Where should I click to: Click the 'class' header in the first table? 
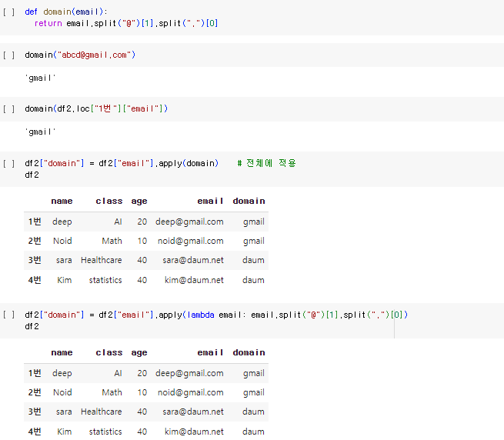coord(109,201)
